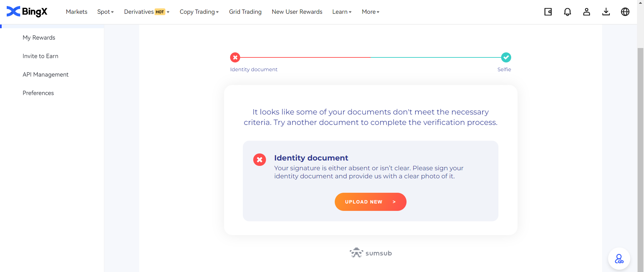Open the language globe icon
The height and width of the screenshot is (272, 644).
[625, 12]
